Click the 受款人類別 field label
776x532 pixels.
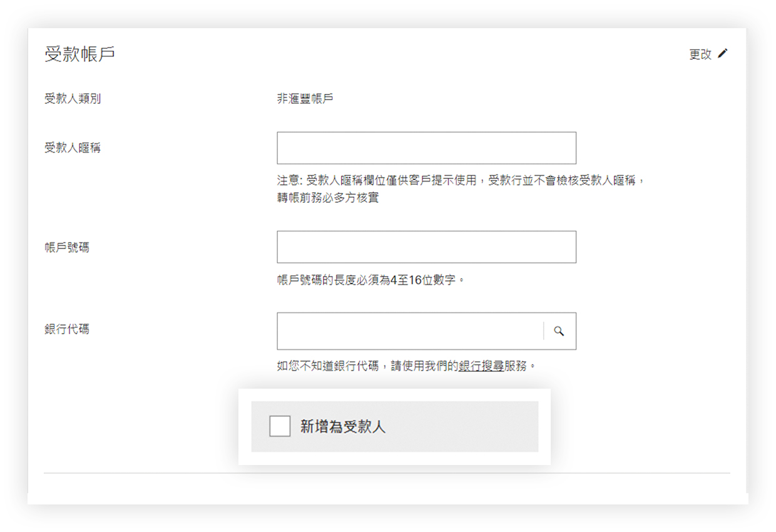tap(73, 98)
